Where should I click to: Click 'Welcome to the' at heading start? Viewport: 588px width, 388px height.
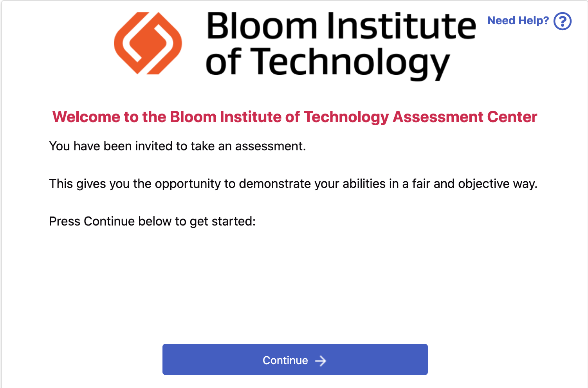tap(109, 117)
